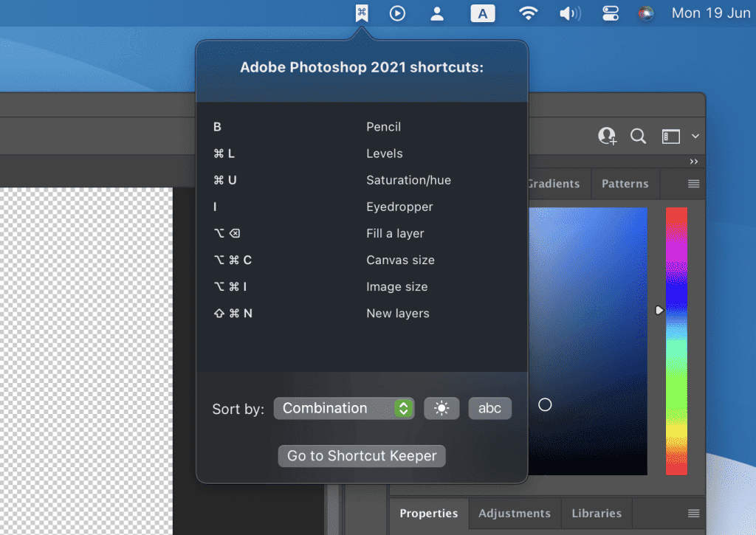Open the Gradients panel hamburger menu icon
The image size is (756, 535).
click(x=691, y=184)
